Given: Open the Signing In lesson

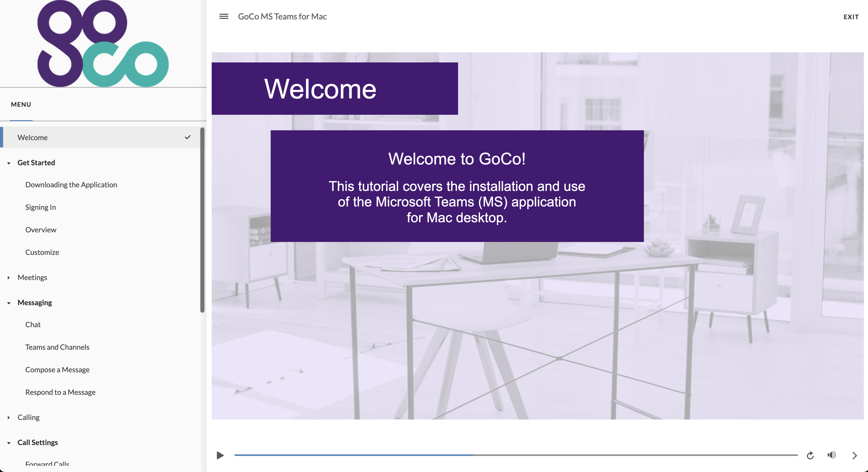Looking at the screenshot, I should (x=40, y=207).
